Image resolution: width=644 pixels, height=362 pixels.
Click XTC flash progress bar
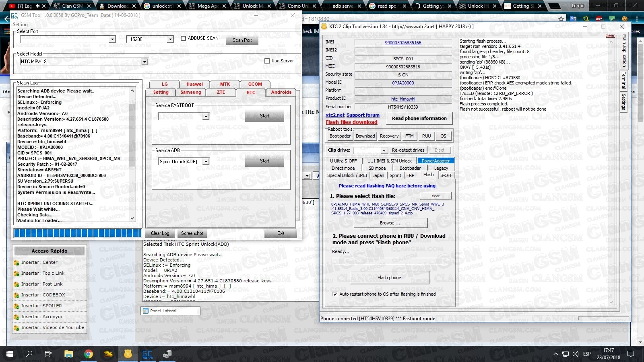389,261
